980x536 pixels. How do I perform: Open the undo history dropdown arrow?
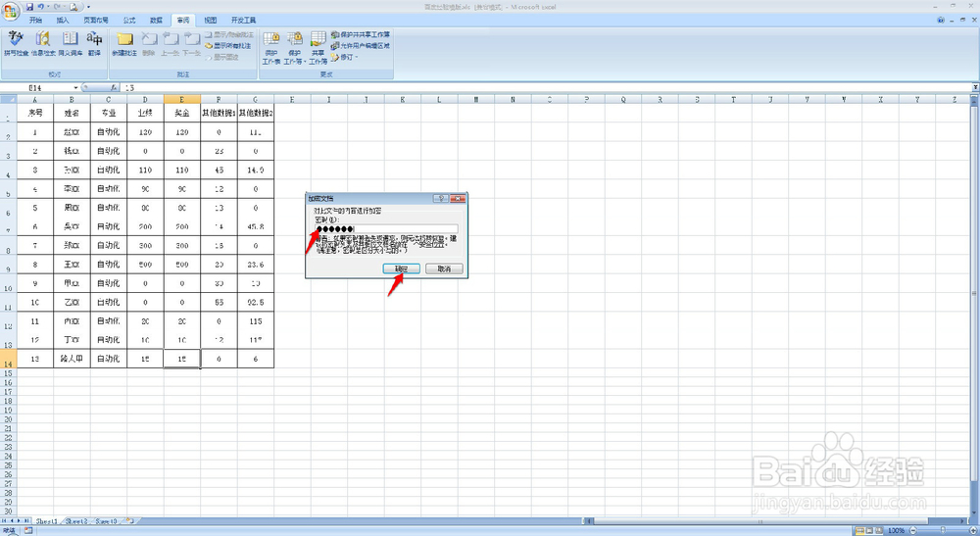point(47,7)
